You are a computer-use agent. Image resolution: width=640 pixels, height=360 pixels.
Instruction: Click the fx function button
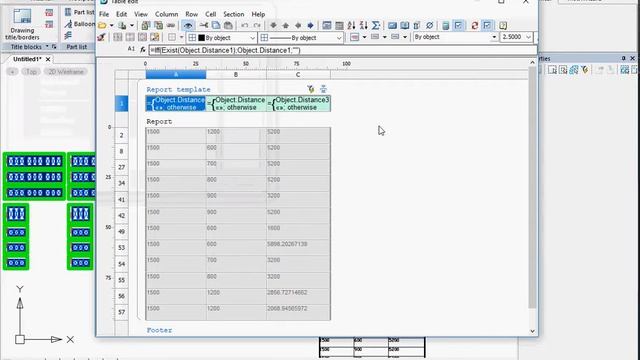pos(142,50)
